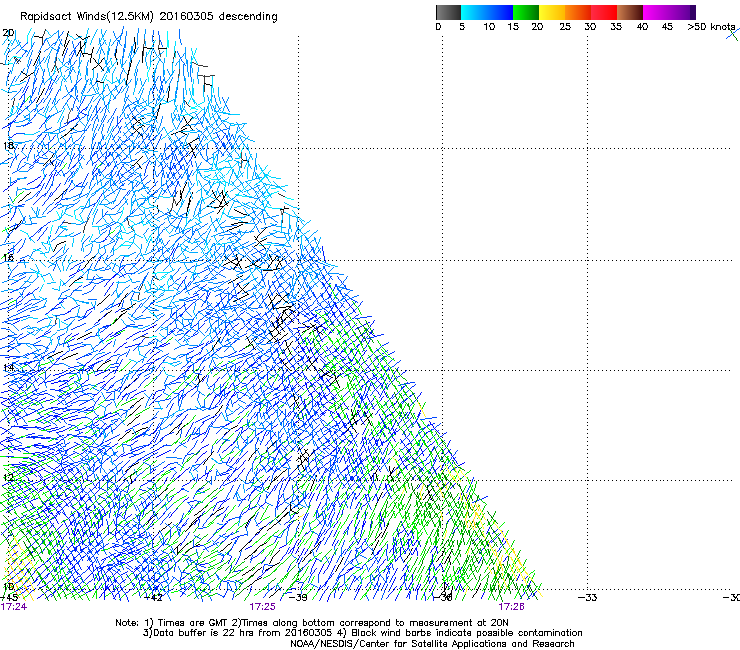Click the legend value '45'
This screenshot has width=740, height=650.
coord(667,27)
